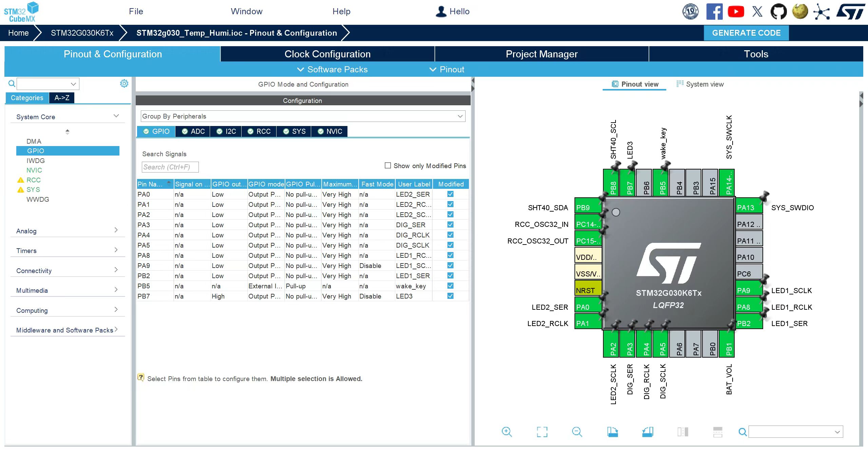Toggle the Modified checkbox for PB7
This screenshot has height=450, width=868.
click(450, 296)
